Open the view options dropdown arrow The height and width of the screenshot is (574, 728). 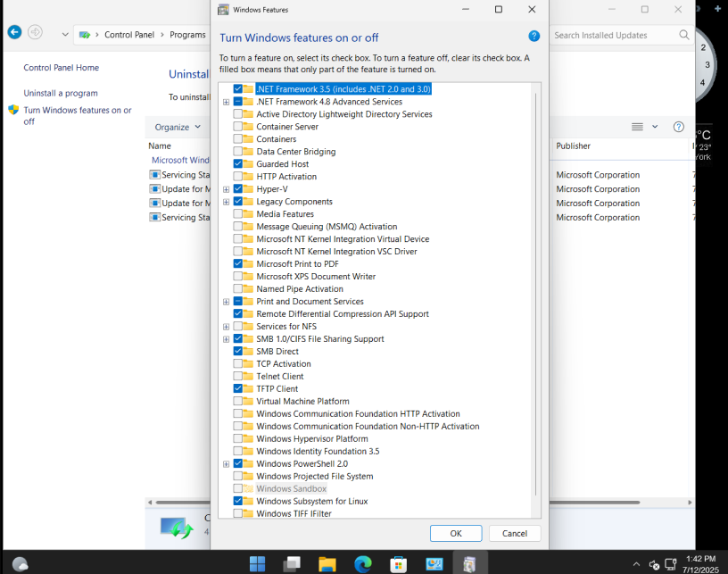[655, 127]
